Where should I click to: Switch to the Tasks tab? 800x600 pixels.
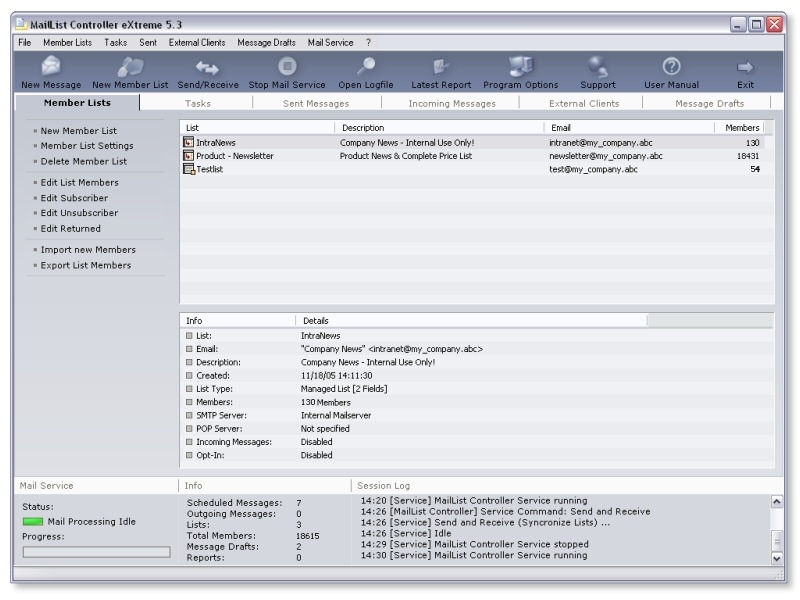pyautogui.click(x=197, y=103)
